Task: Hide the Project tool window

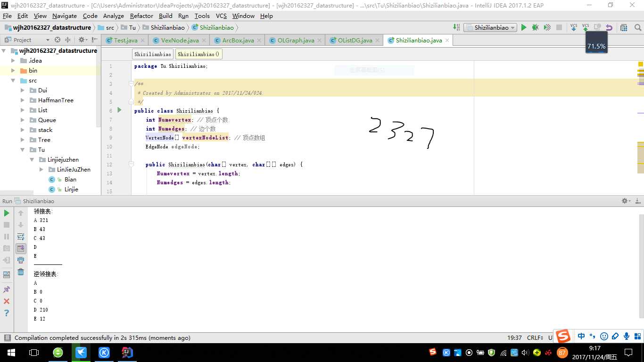Action: click(95, 40)
